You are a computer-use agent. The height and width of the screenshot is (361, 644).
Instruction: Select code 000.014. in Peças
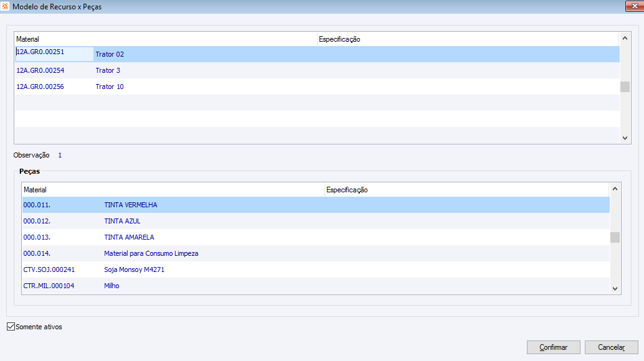[x=37, y=253]
